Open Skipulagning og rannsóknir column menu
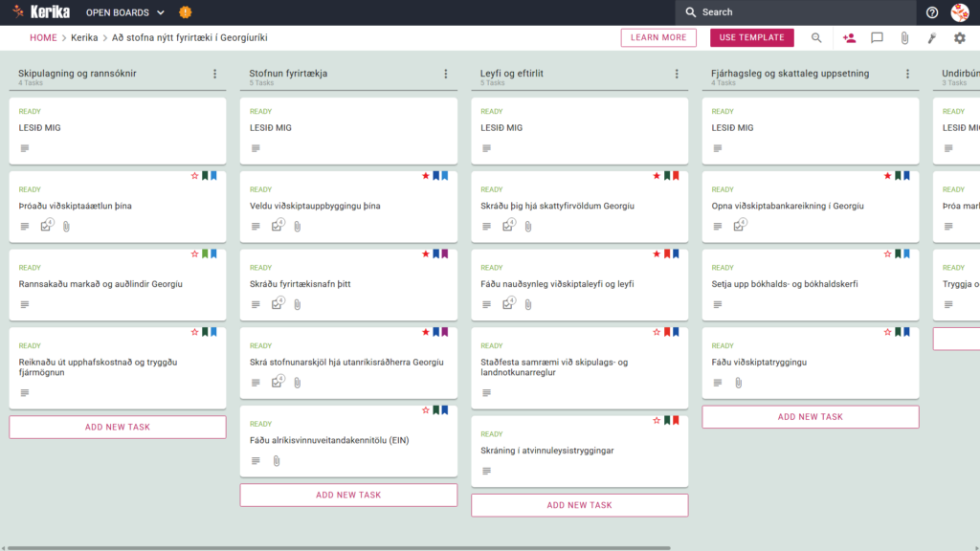This screenshot has width=980, height=551. [x=215, y=74]
